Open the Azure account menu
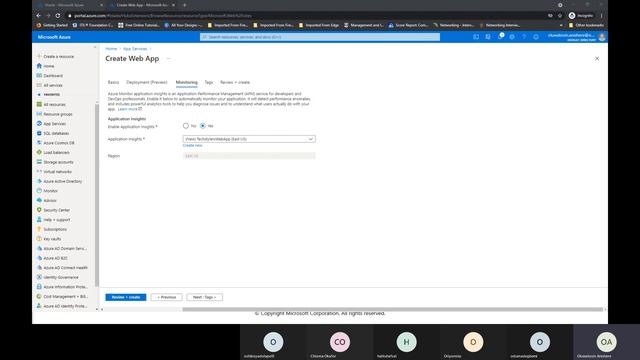640x360 pixels. click(x=576, y=37)
